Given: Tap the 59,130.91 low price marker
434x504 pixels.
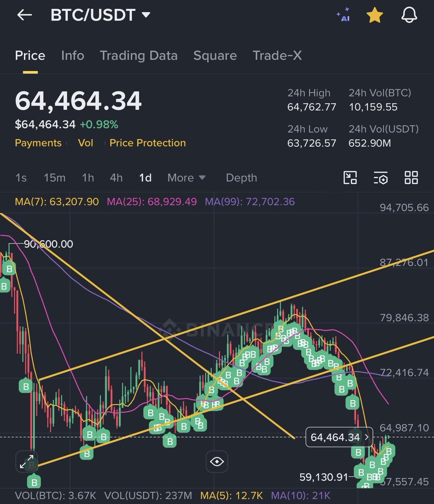Looking at the screenshot, I should pos(324,477).
